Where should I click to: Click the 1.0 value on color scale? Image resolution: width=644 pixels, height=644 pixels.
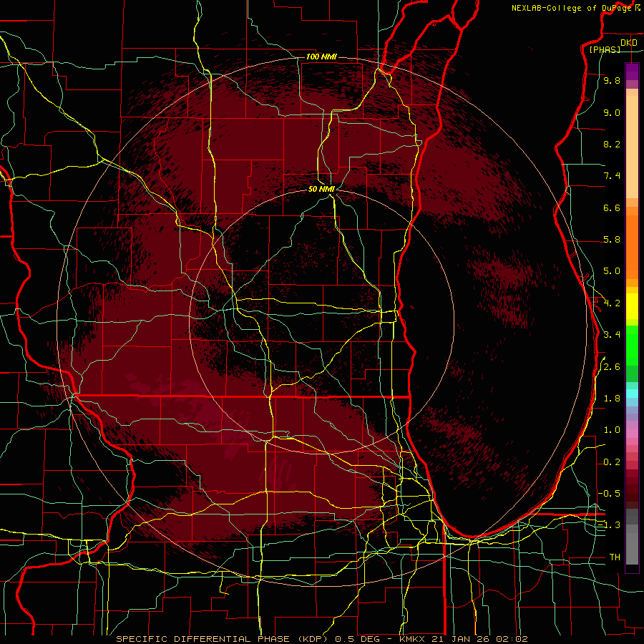click(x=612, y=430)
